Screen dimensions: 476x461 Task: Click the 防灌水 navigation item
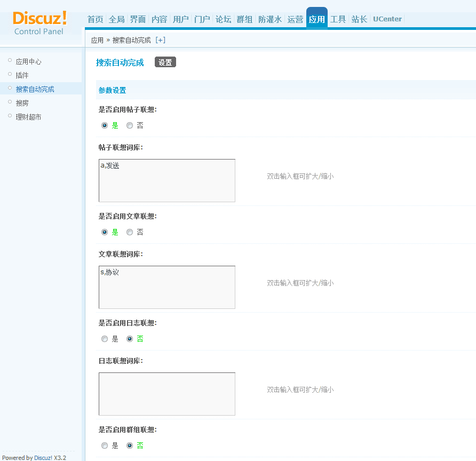coord(270,19)
